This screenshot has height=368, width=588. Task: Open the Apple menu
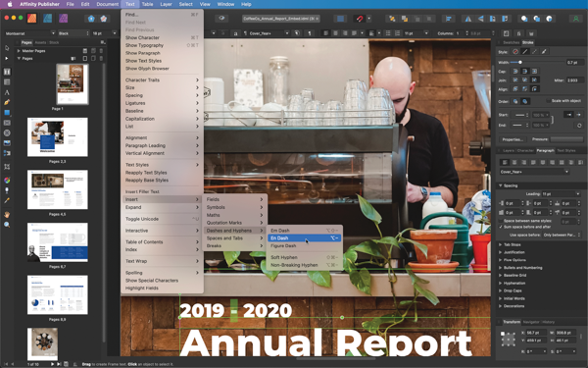point(10,4)
